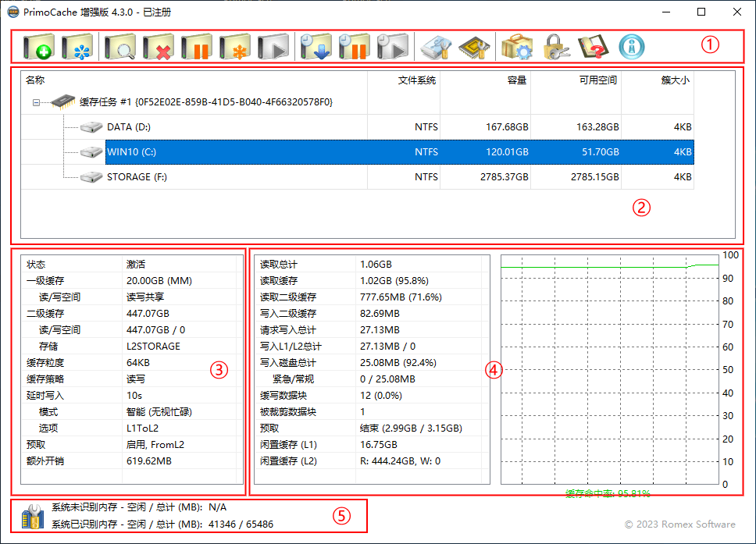Open the storage management wrench icon
The height and width of the screenshot is (544, 756).
tap(436, 47)
